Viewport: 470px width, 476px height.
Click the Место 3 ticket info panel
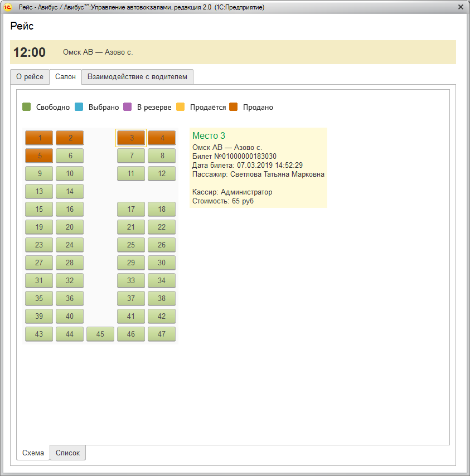pyautogui.click(x=258, y=167)
